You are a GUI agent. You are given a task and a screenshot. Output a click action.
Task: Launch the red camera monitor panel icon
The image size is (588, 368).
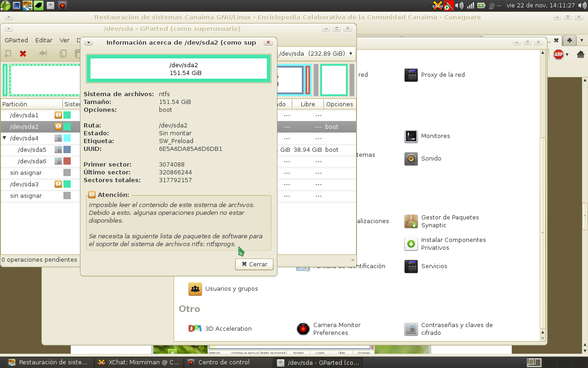click(x=62, y=6)
